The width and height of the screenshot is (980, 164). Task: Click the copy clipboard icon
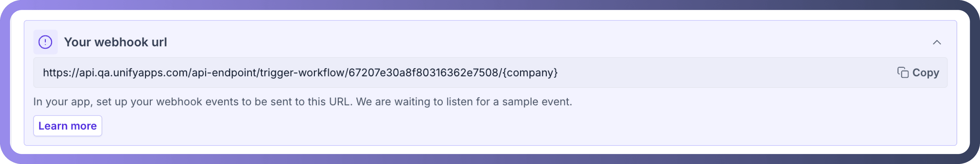click(902, 73)
